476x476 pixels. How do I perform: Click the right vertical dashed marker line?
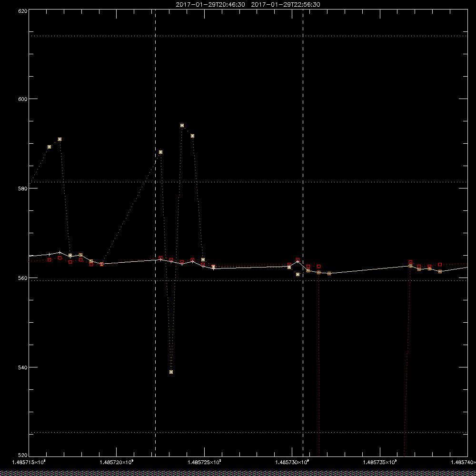[303, 233]
